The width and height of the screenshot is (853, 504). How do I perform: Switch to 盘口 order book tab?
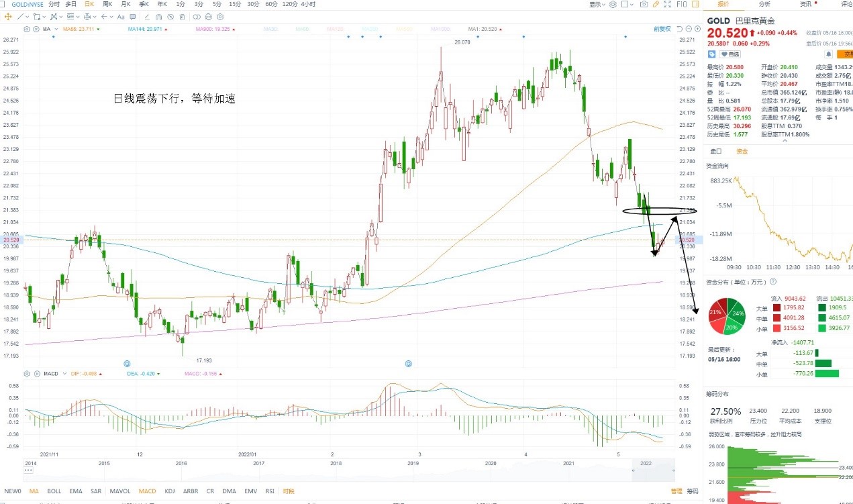point(715,151)
